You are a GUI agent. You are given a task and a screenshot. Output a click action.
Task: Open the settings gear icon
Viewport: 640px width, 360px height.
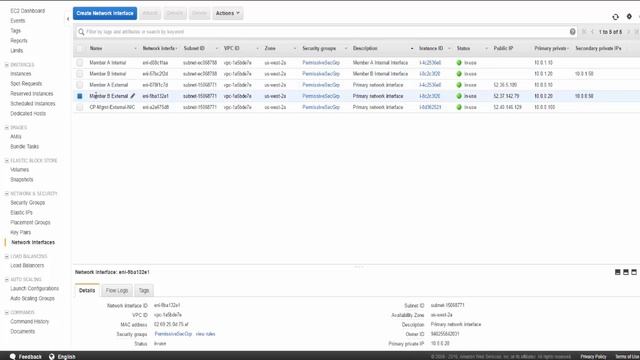629,16
